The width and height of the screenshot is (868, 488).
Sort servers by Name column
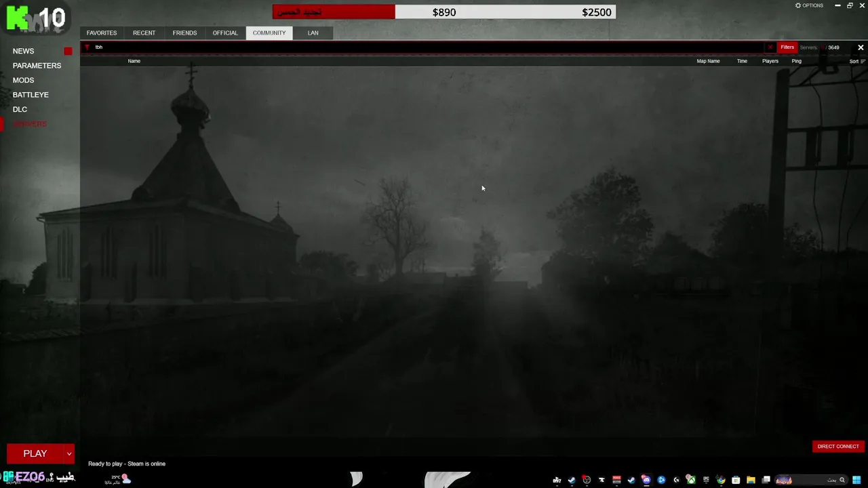[x=134, y=61]
